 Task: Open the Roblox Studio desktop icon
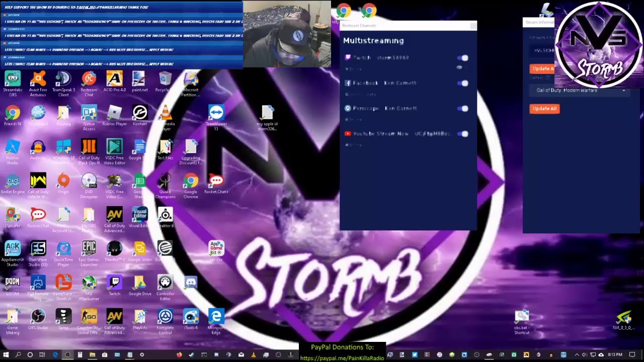[x=13, y=152]
